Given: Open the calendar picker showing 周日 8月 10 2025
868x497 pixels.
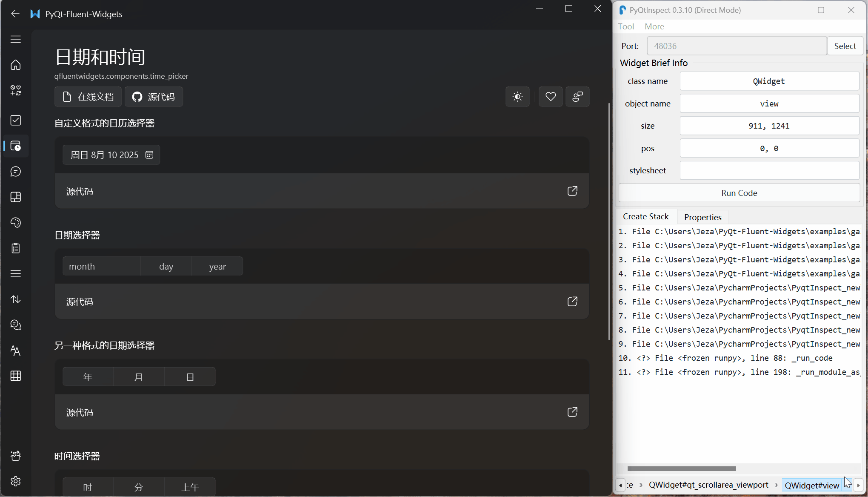Looking at the screenshot, I should click(111, 155).
